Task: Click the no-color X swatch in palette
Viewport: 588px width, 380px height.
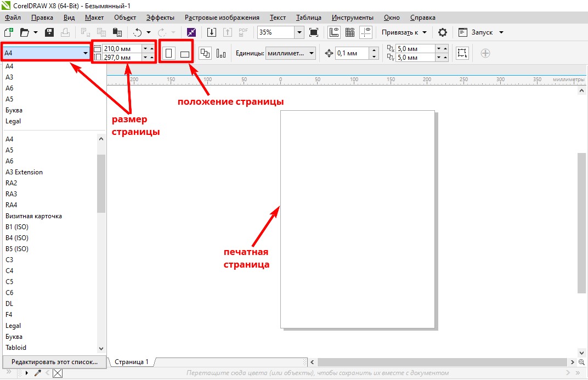Action: click(58, 373)
